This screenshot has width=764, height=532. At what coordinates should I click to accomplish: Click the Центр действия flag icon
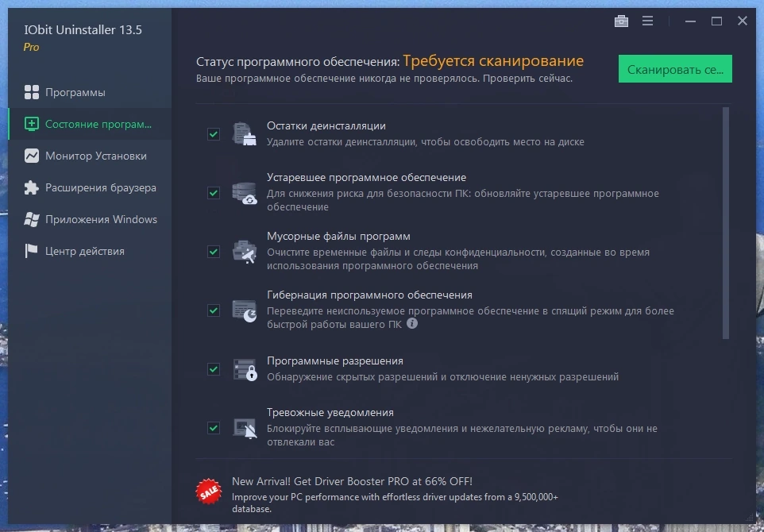tap(32, 251)
